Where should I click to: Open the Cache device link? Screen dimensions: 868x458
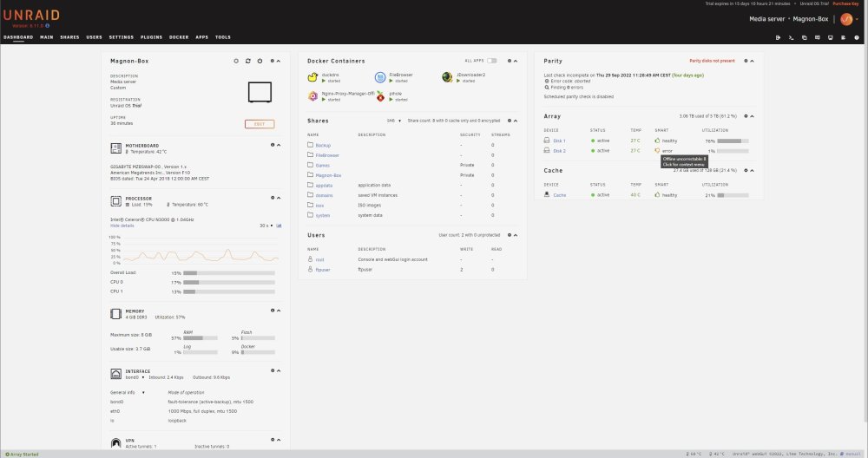pyautogui.click(x=560, y=194)
